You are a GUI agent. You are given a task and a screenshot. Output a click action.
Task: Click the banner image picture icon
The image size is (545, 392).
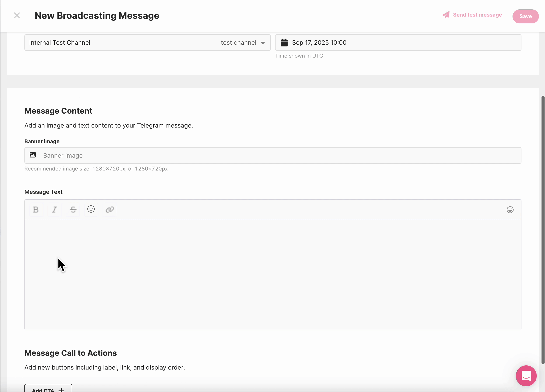pyautogui.click(x=33, y=155)
